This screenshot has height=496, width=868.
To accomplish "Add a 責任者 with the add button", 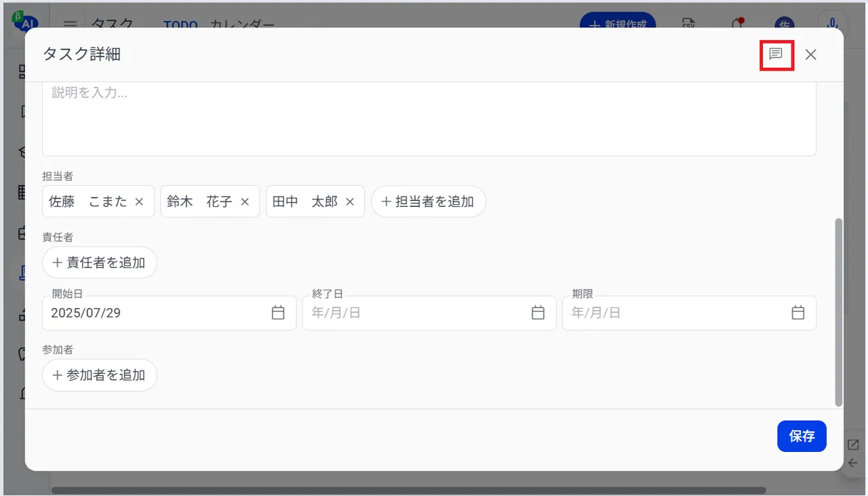I will (x=100, y=263).
